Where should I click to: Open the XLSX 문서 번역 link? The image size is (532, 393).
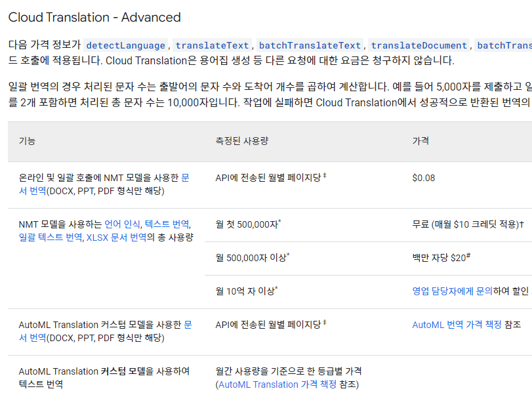click(116, 238)
